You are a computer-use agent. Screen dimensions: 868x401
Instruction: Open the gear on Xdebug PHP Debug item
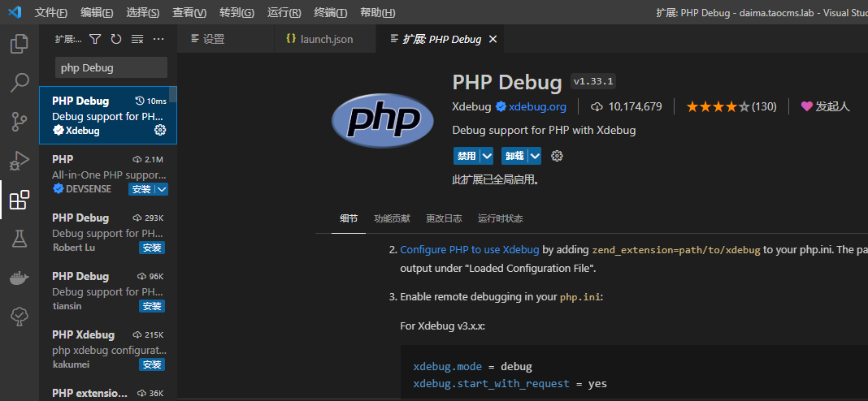160,131
